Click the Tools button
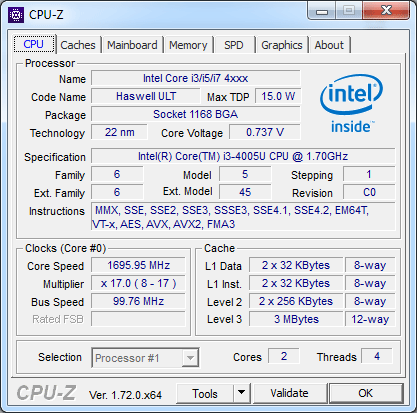Screen dimensions: 417x413 coord(205,393)
